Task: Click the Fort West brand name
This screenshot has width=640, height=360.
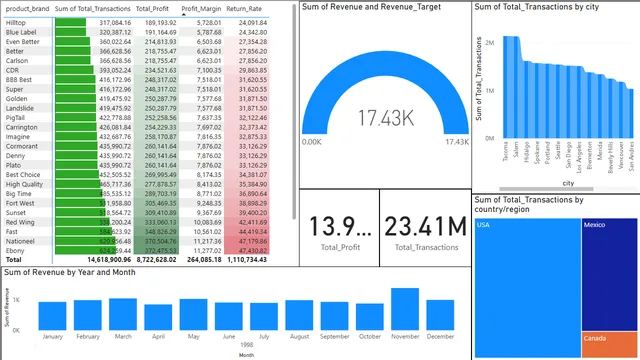Action: tap(20, 203)
